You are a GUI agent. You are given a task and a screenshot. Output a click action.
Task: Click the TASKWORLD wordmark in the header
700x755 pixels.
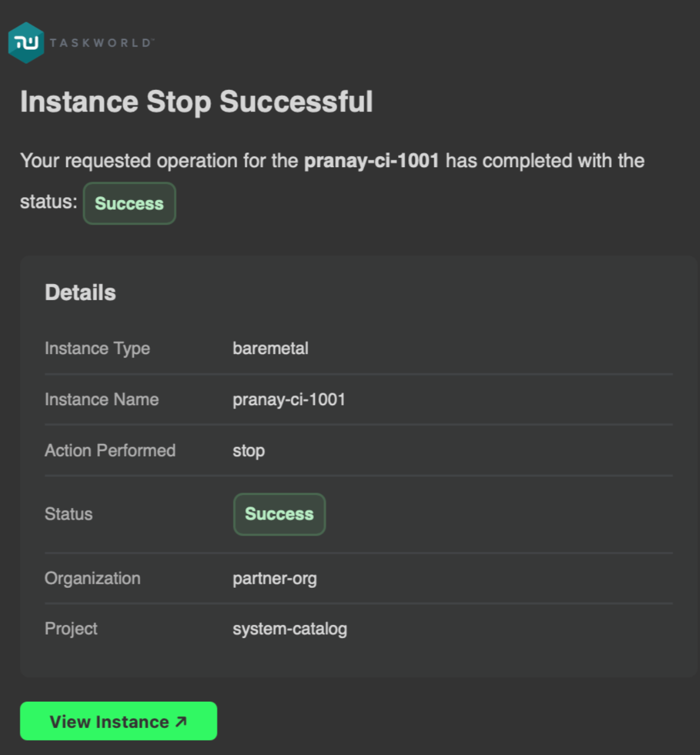pos(102,42)
